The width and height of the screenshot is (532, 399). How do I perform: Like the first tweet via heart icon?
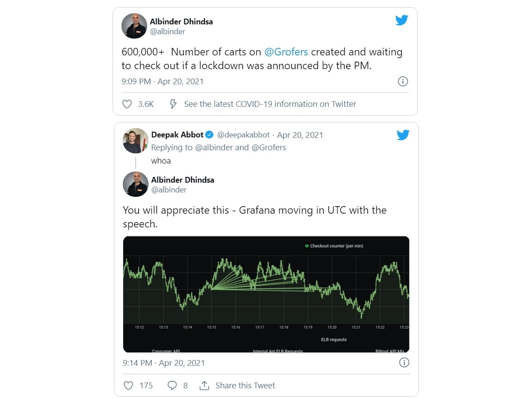[x=127, y=104]
